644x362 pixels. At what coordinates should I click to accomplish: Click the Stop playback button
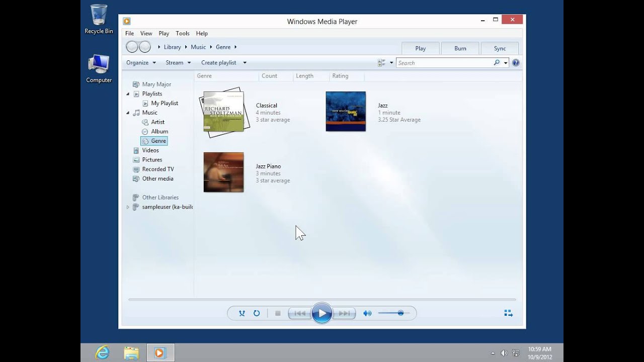coord(278,313)
